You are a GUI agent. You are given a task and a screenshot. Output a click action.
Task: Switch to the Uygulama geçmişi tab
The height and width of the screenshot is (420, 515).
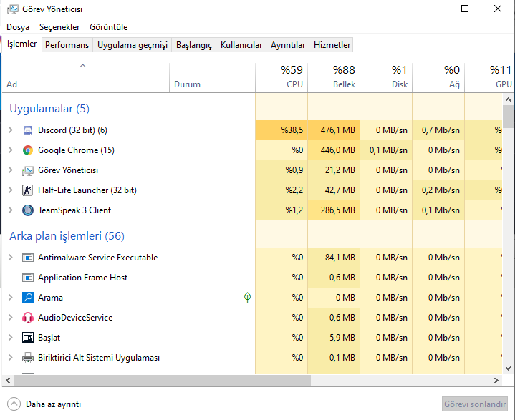pyautogui.click(x=133, y=45)
